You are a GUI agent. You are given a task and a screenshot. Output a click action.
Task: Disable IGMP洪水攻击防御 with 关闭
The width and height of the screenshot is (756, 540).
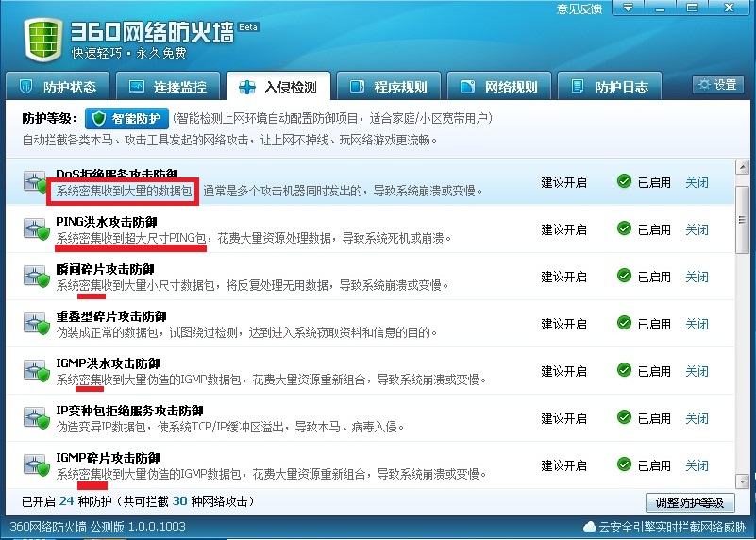[697, 372]
